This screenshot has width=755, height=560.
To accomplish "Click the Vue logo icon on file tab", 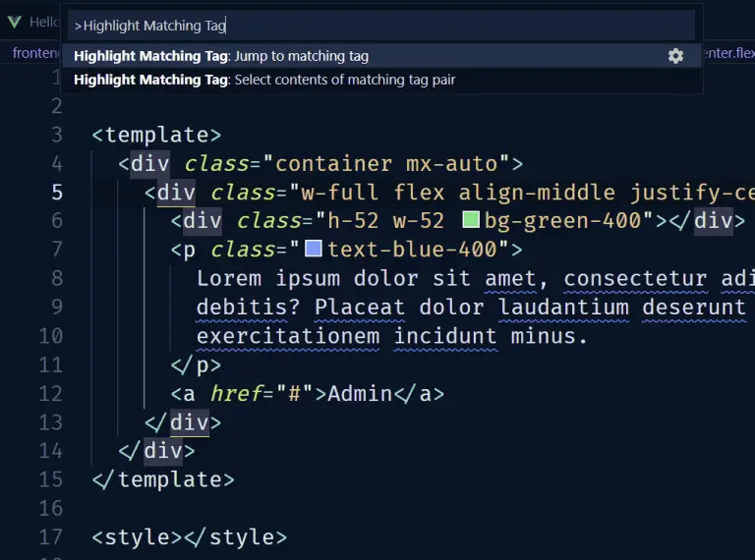I will [15, 21].
